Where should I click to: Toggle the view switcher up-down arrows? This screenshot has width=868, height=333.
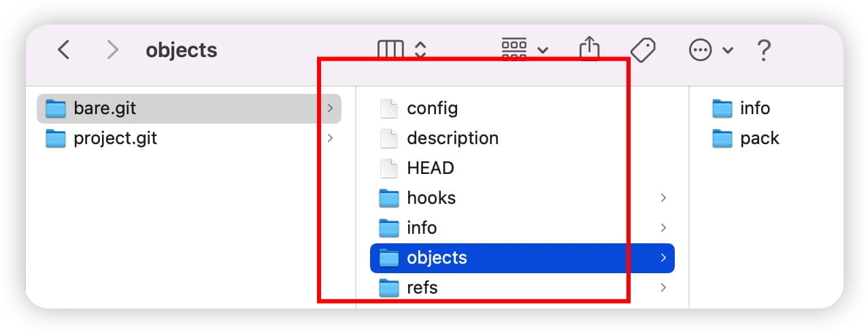(x=420, y=50)
